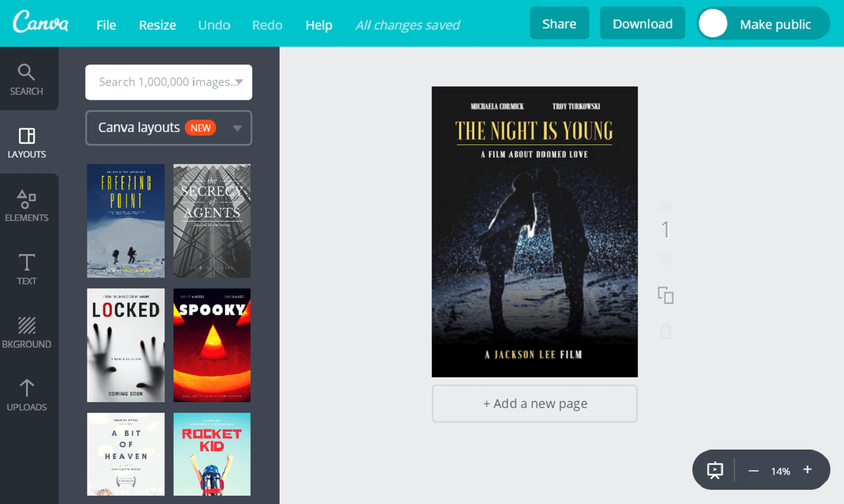This screenshot has height=504, width=844.
Task: Add a new page to the design
Action: 534,403
